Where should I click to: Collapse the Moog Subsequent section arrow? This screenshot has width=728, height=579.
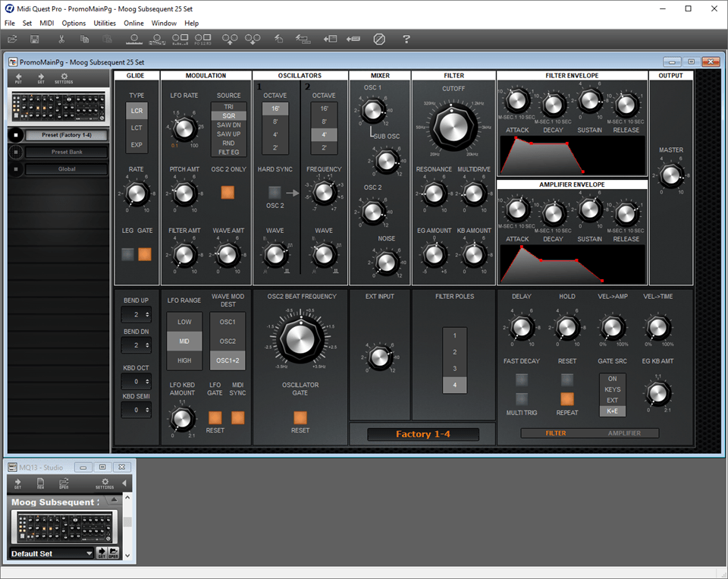(113, 500)
